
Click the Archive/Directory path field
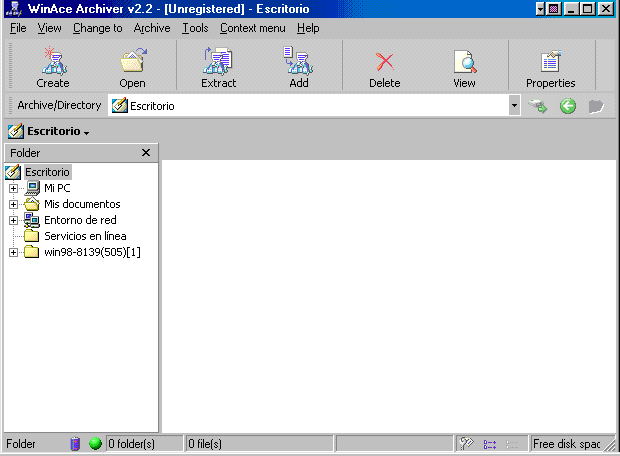click(308, 106)
